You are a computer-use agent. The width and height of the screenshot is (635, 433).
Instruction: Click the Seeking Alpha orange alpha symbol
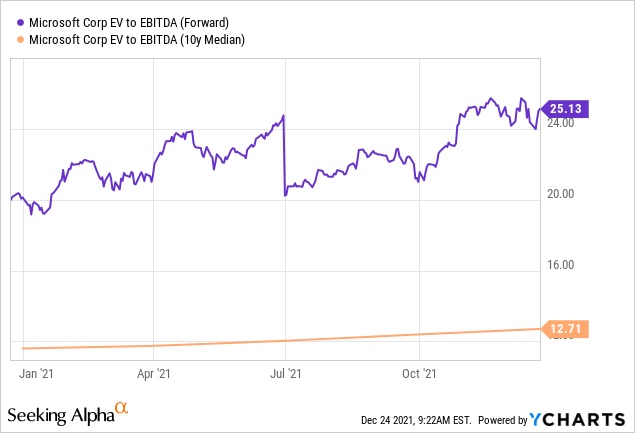click(121, 408)
